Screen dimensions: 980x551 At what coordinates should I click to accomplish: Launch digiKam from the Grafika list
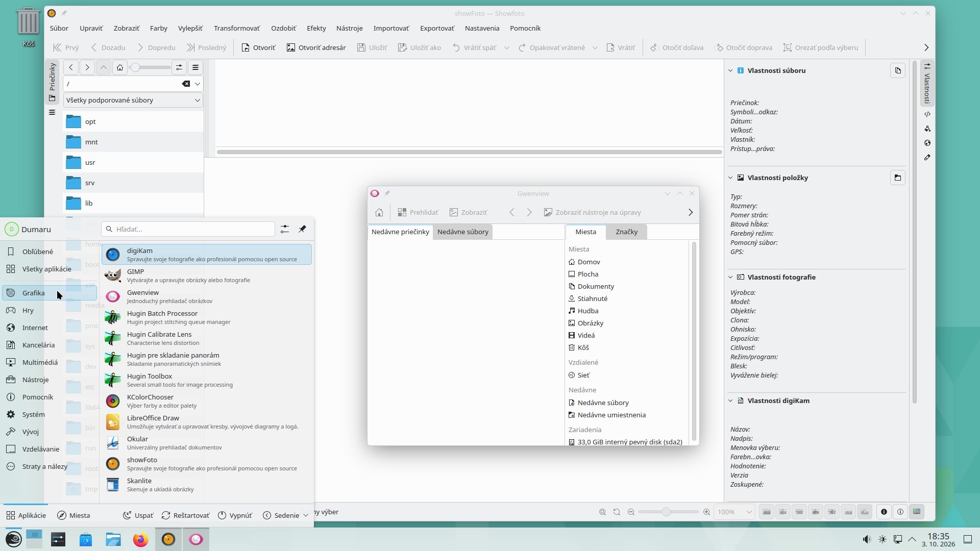click(x=207, y=255)
